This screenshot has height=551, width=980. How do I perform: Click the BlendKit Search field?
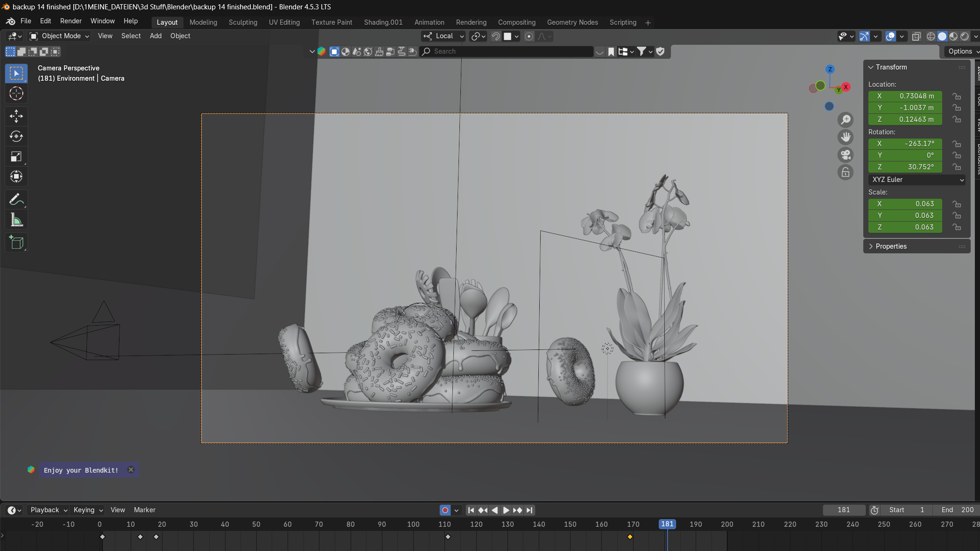[507, 51]
